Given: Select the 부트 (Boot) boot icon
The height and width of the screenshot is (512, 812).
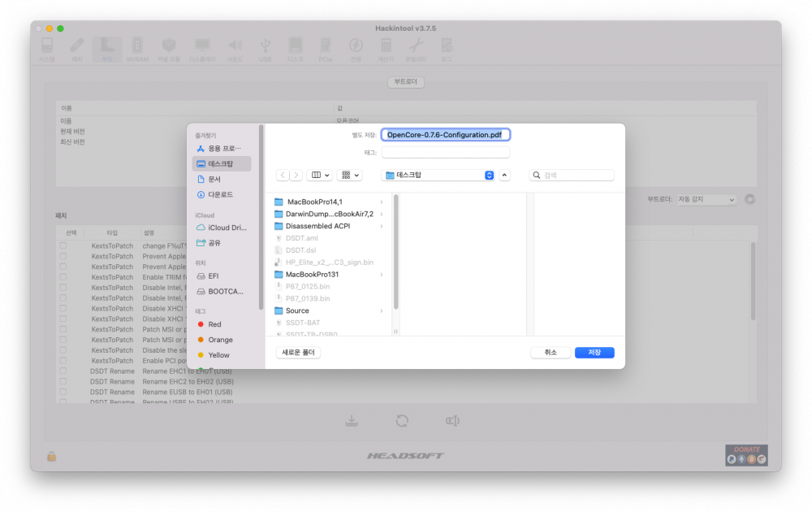Looking at the screenshot, I should (x=107, y=50).
